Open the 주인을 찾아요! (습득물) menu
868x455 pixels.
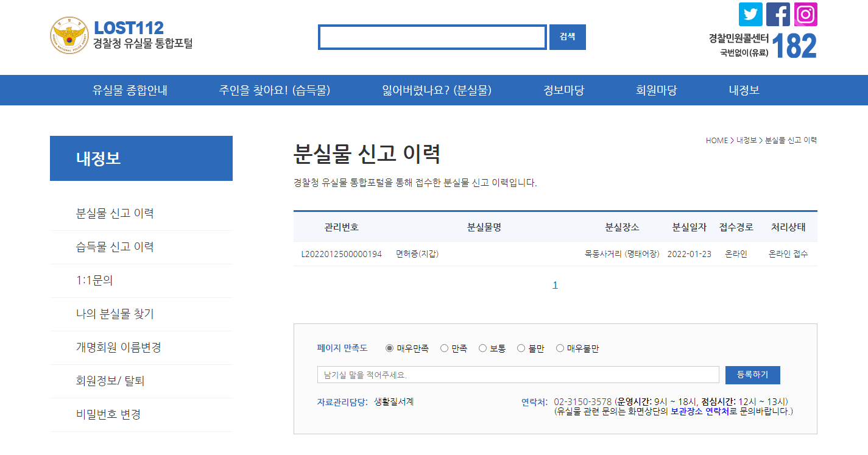tap(275, 90)
